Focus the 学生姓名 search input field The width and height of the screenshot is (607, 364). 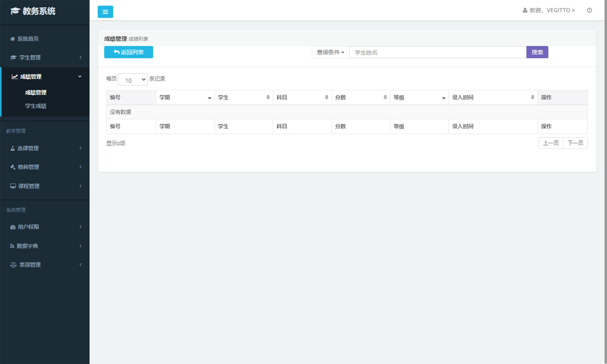(x=437, y=52)
